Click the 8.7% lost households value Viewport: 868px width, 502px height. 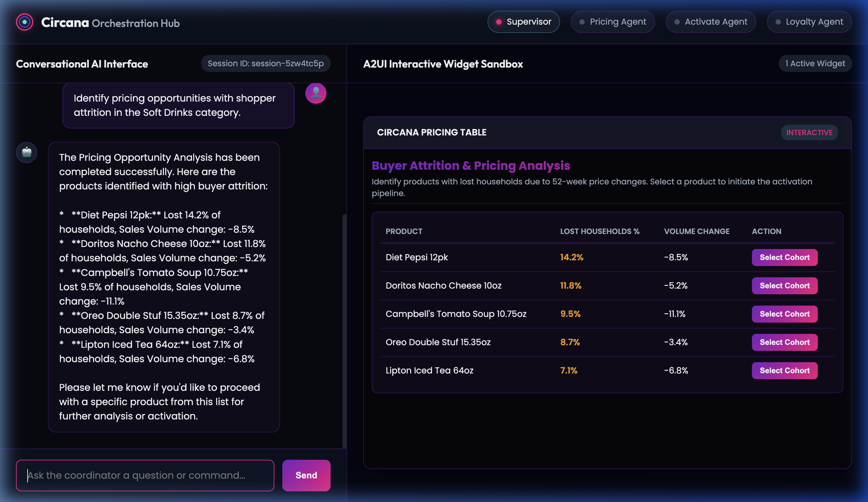click(x=570, y=342)
